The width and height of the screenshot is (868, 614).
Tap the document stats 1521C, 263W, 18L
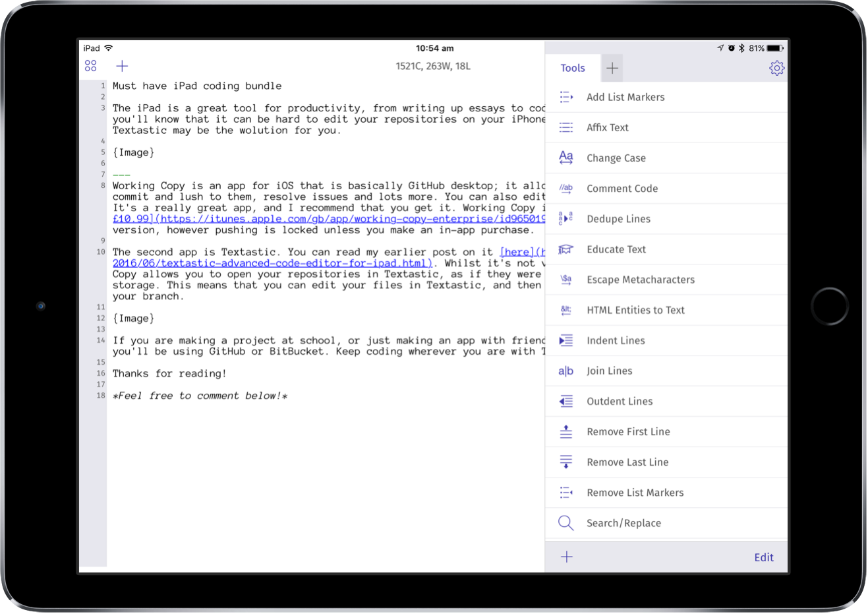433,66
